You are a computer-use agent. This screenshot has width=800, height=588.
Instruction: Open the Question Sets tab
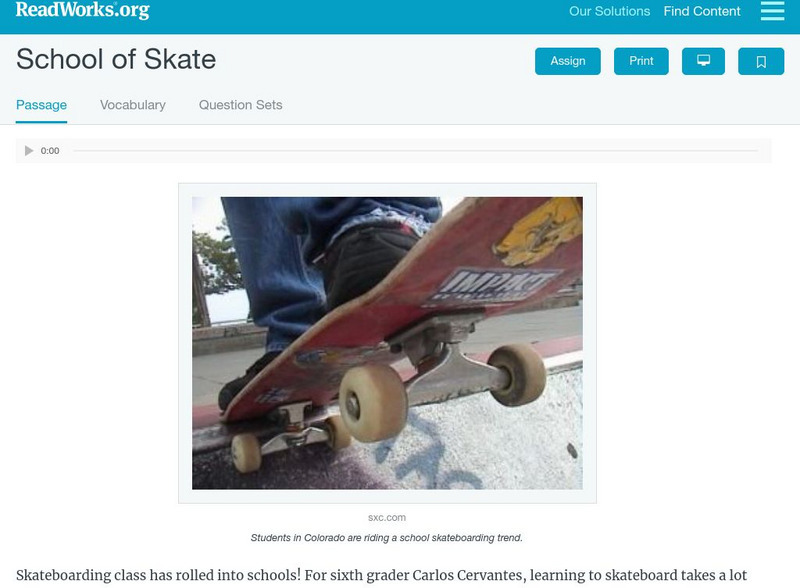click(240, 105)
